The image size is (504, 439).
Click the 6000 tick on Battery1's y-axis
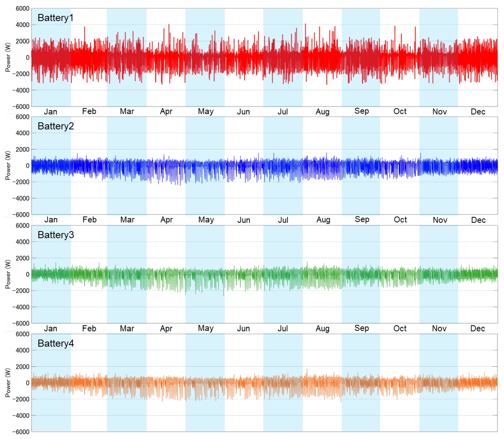pos(23,9)
